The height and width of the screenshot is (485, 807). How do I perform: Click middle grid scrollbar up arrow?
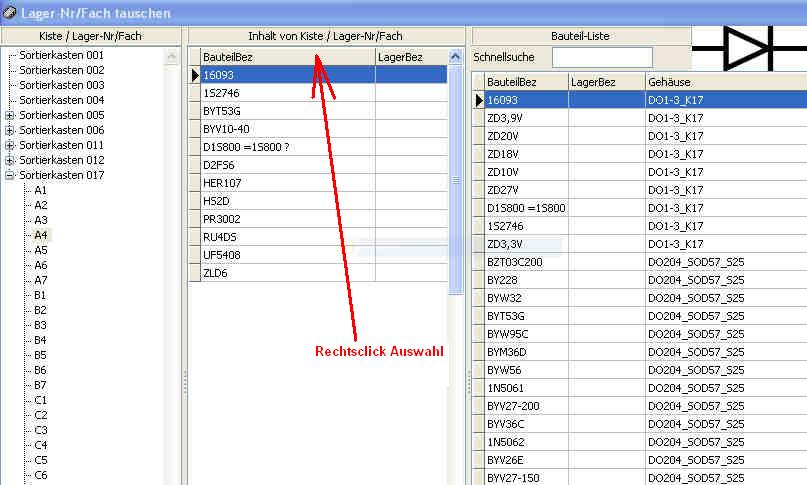455,57
